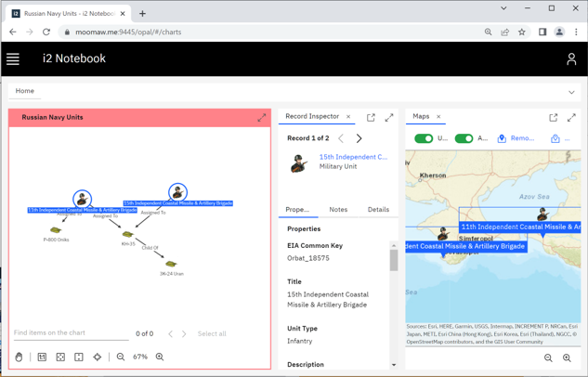
Task: Click the Remo... map link
Action: 522,138
